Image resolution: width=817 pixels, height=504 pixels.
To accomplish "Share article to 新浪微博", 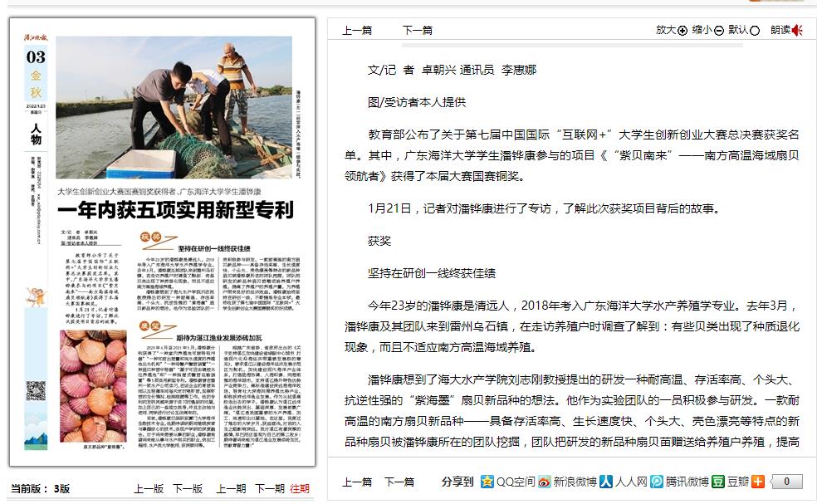I will coord(566,482).
